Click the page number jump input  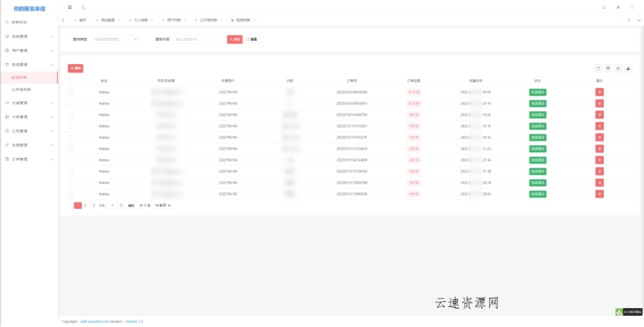tap(112, 206)
